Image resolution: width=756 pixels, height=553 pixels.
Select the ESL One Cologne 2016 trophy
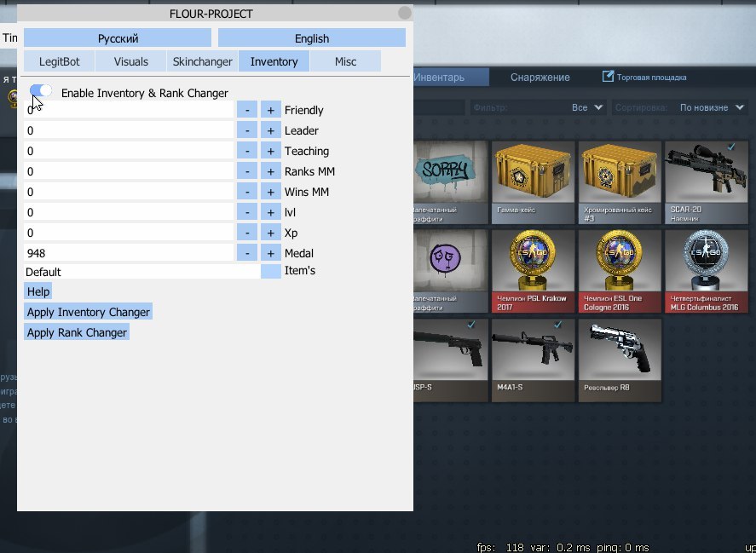620,271
